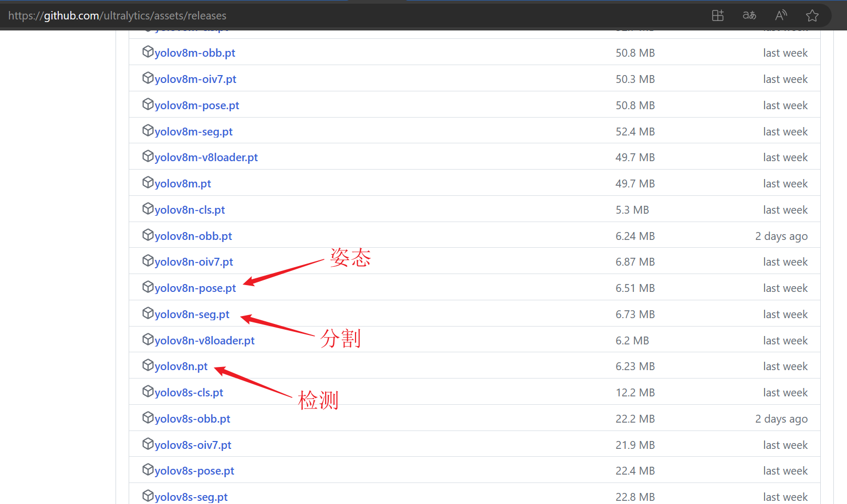Click package icon beside yolov8s-seg.pt
The width and height of the screenshot is (847, 504).
148,496
